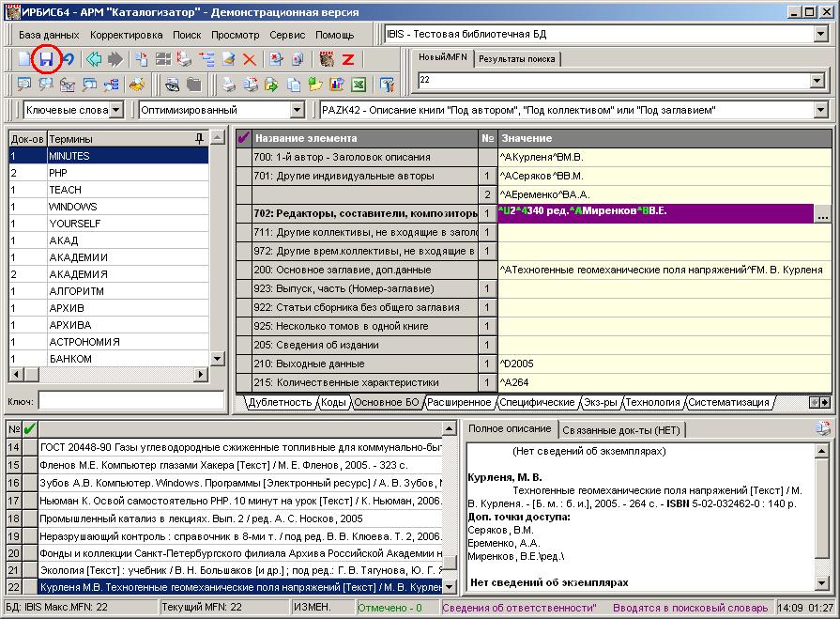Click the green checkmark column in records list

click(29, 429)
